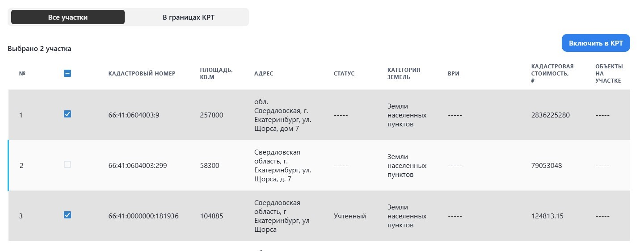The width and height of the screenshot is (644, 251).
Task: Click the 'Площадь, кв.м' column header
Action: (216, 74)
